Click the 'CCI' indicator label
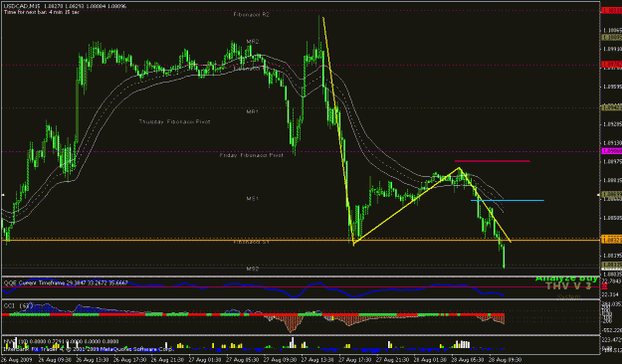Viewport: 622px width, 364px height. click(x=19, y=306)
